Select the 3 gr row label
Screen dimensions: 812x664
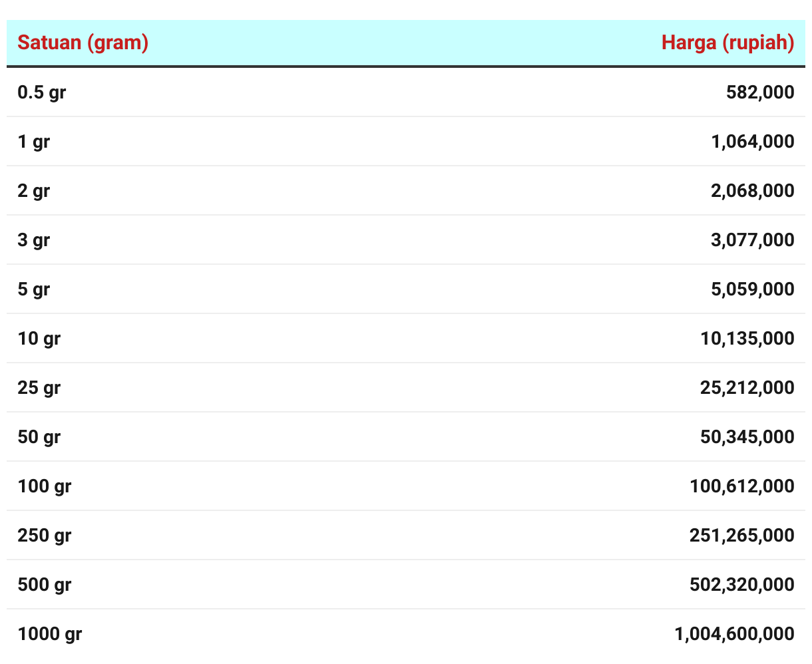point(34,240)
